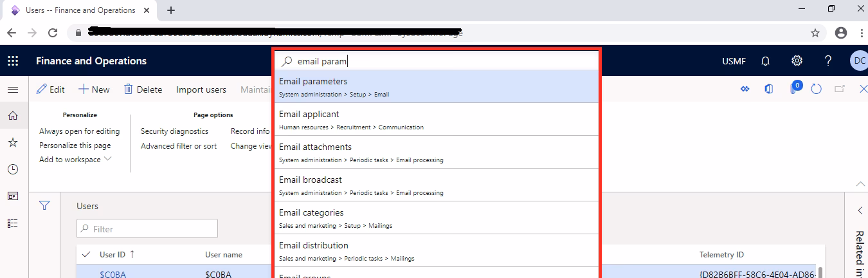
Task: Select Email attachments search result
Action: [437, 152]
